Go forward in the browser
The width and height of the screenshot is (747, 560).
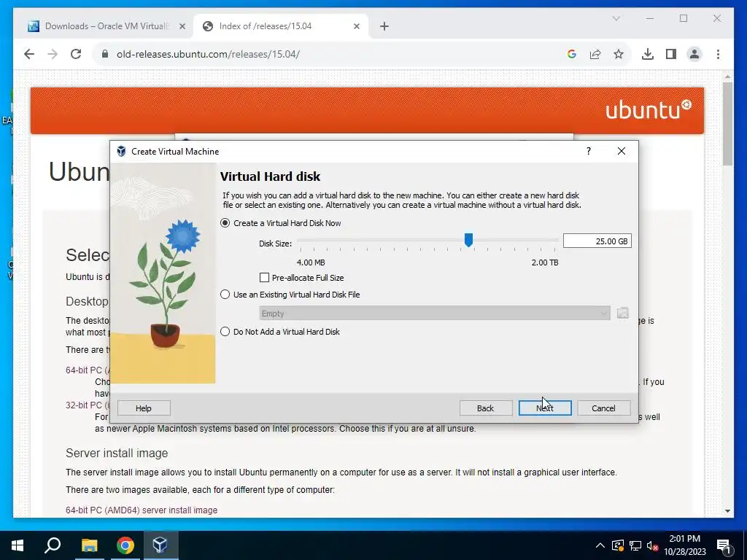pyautogui.click(x=53, y=54)
